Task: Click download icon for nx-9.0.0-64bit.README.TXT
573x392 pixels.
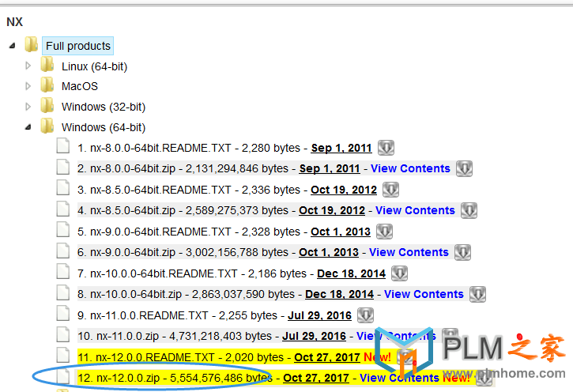Action: (384, 232)
